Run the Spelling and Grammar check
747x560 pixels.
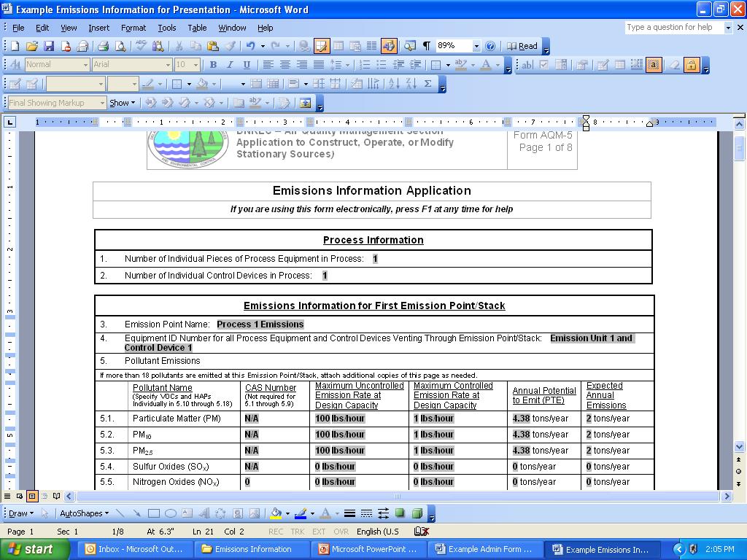[141, 46]
